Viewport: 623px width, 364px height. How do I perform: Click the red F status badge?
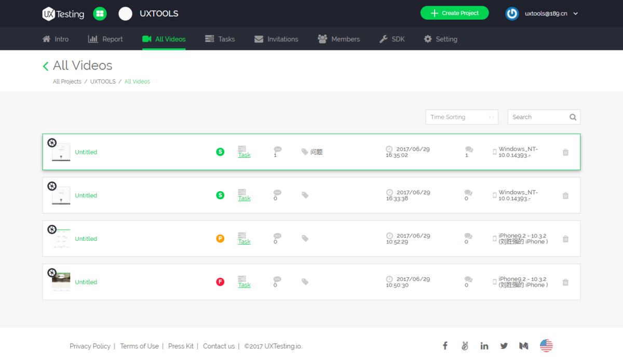pos(220,282)
